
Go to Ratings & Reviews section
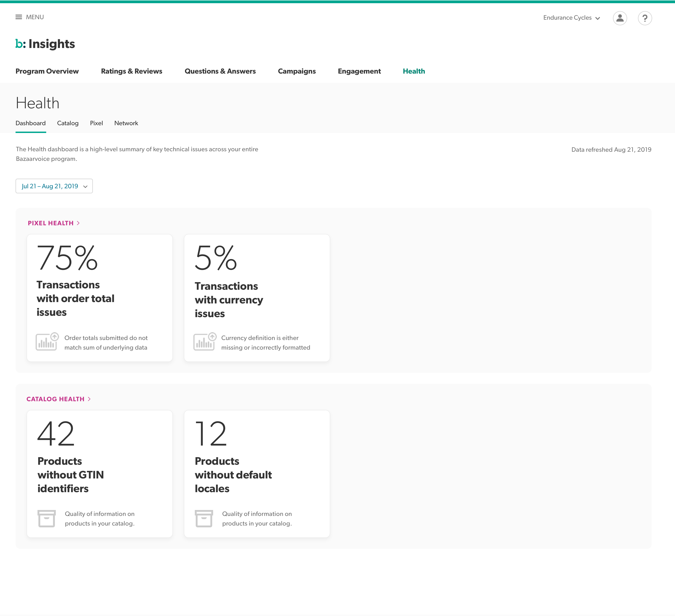click(x=131, y=71)
